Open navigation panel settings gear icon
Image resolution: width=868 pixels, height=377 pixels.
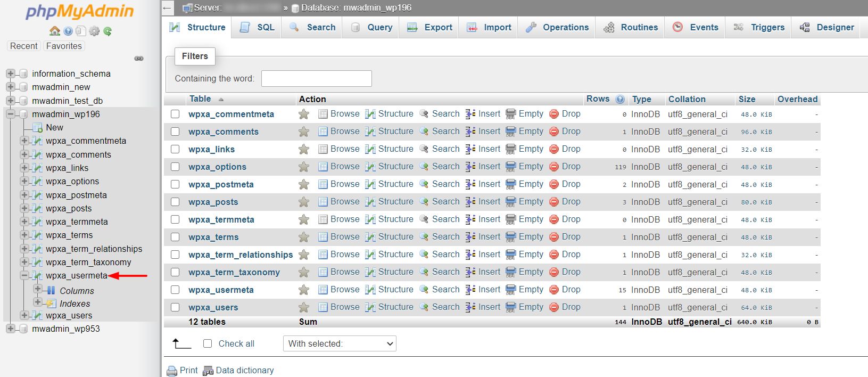tap(94, 31)
